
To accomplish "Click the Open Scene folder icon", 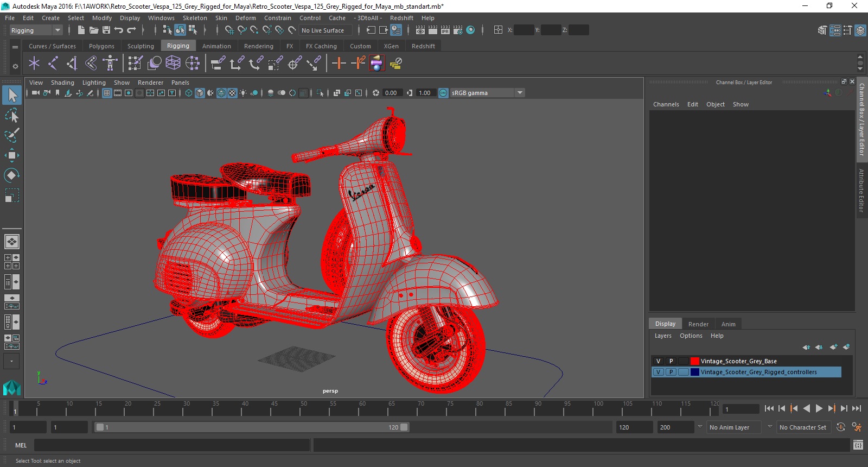I will pos(94,30).
